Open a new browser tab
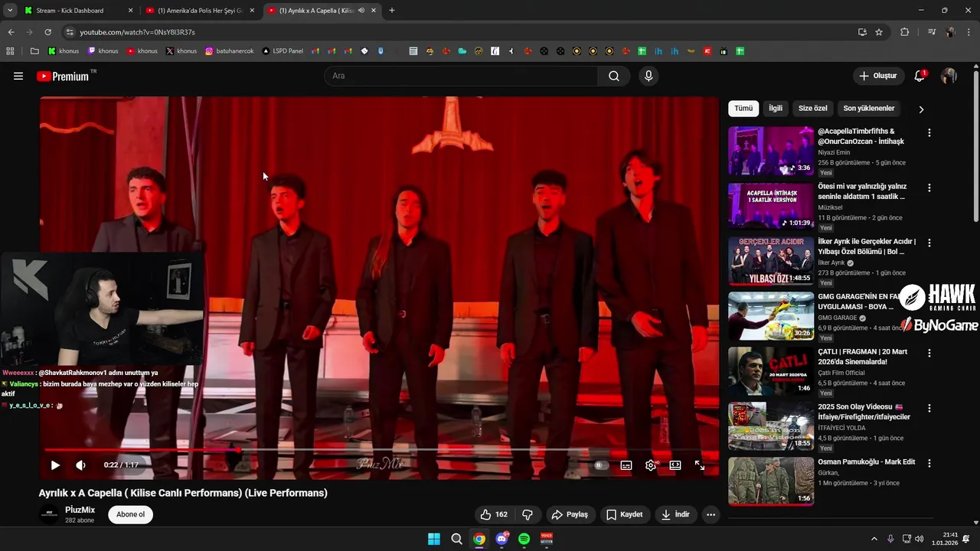Screen dimensions: 980x551 pyautogui.click(x=391, y=11)
